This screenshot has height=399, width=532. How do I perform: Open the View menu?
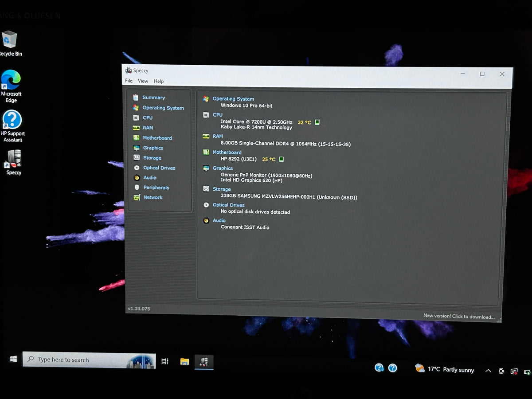(143, 81)
